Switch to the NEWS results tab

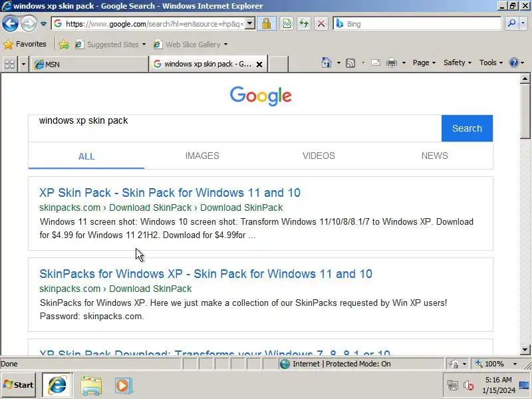pyautogui.click(x=435, y=156)
